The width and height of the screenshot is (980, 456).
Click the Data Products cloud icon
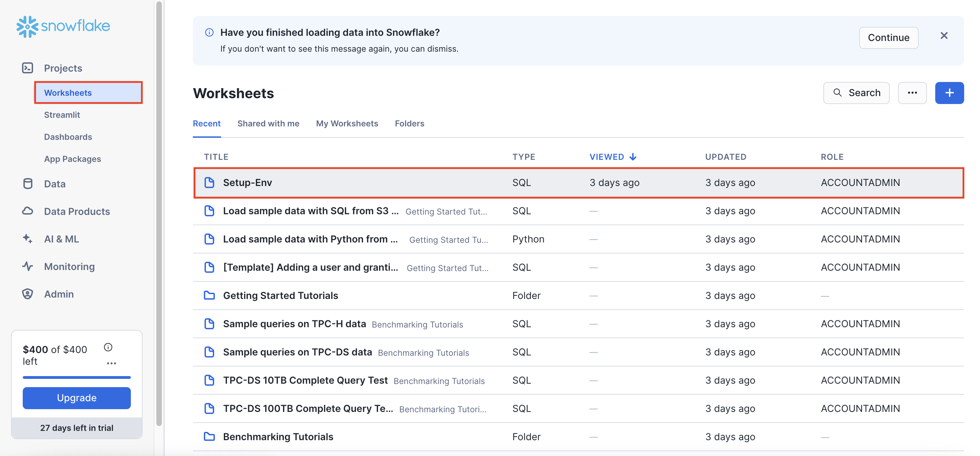(28, 211)
